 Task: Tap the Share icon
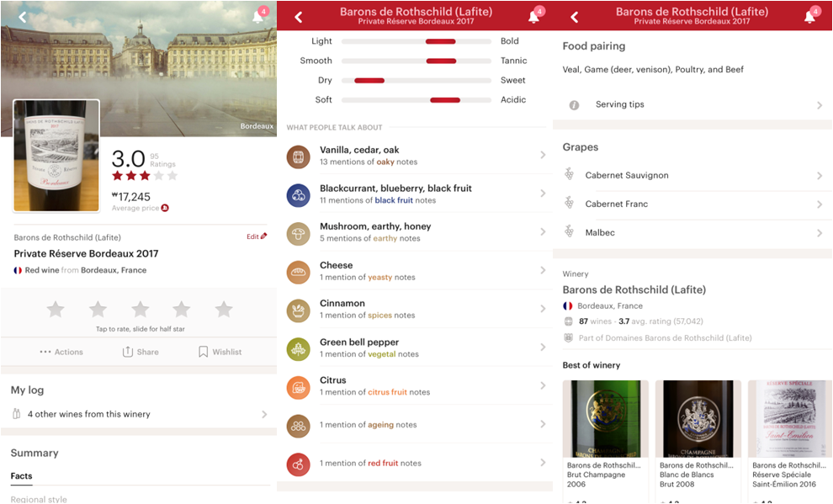pyautogui.click(x=128, y=352)
